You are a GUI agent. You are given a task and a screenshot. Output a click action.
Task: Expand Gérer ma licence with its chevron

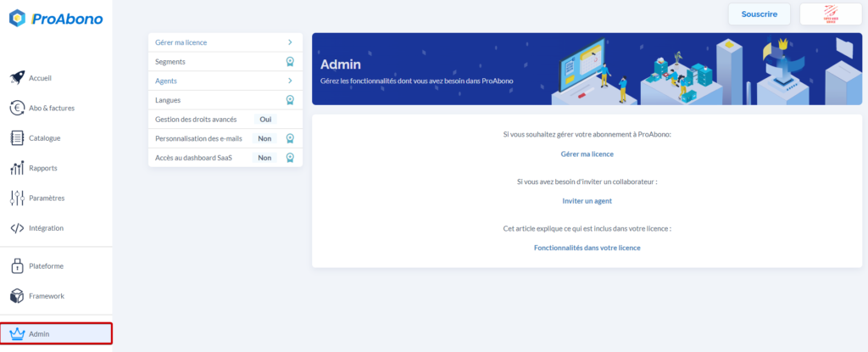(290, 42)
